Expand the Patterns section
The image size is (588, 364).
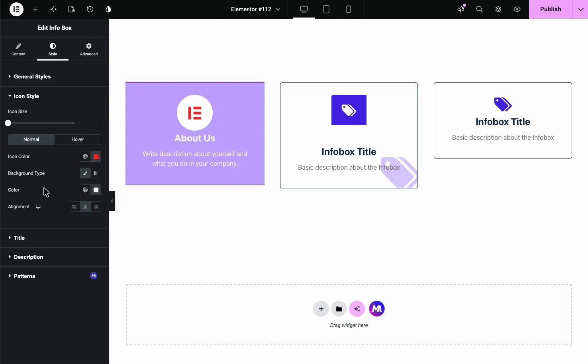(x=55, y=276)
